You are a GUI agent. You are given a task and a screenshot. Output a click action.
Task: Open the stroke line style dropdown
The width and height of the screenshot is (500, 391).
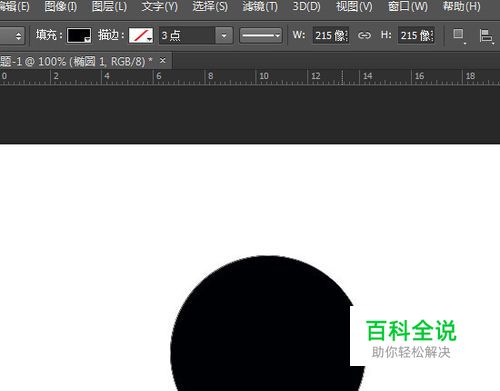point(261,35)
